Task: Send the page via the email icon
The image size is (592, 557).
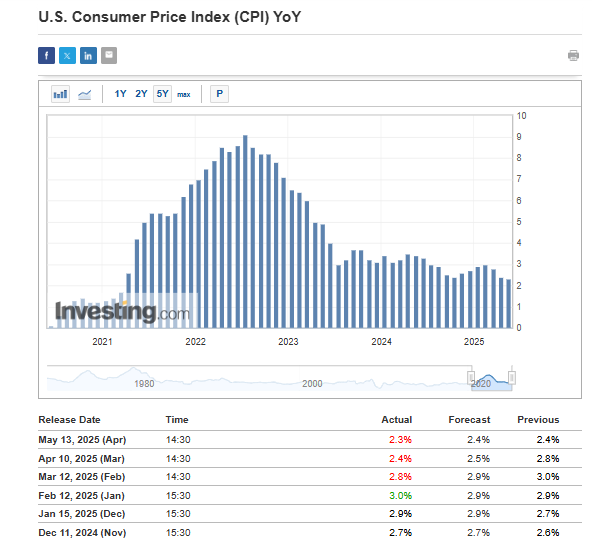Action: click(x=109, y=56)
